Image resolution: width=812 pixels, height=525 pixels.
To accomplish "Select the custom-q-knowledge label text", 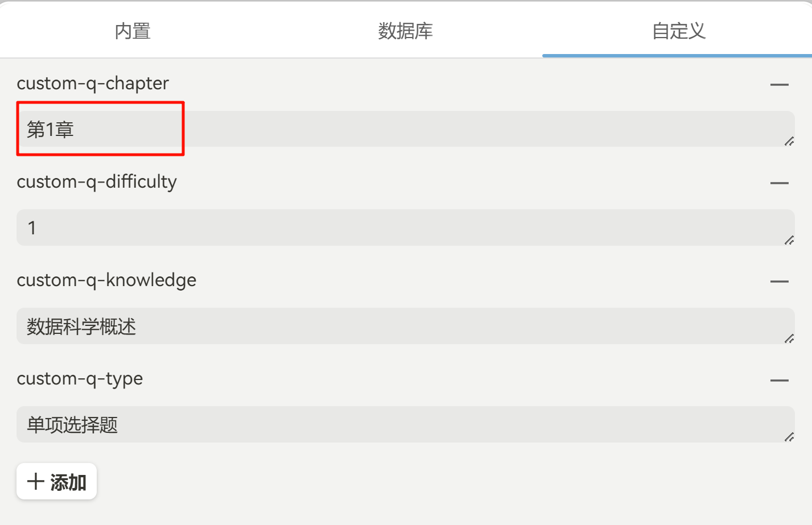I will tap(106, 280).
